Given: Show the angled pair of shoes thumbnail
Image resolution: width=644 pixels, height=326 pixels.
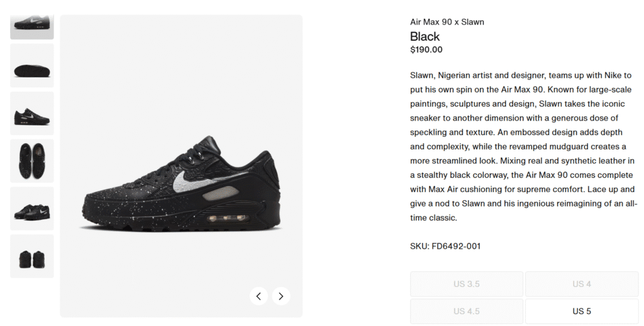Looking at the screenshot, I should click(32, 209).
